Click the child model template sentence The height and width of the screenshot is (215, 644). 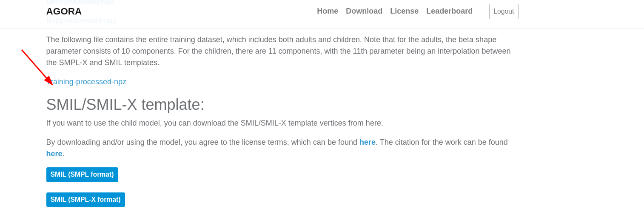[x=214, y=123]
